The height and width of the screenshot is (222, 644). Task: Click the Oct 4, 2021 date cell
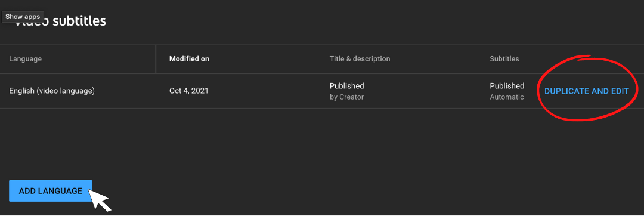[x=188, y=91]
